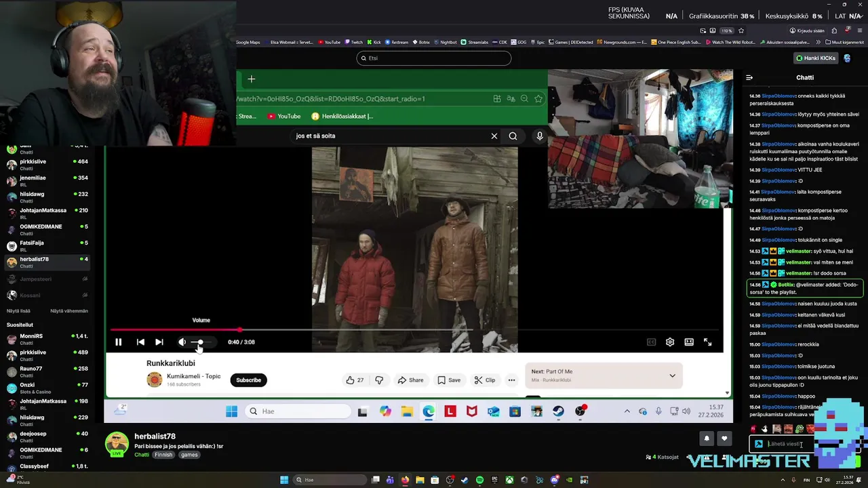
Task: Click the Share button under video
Action: tap(410, 380)
